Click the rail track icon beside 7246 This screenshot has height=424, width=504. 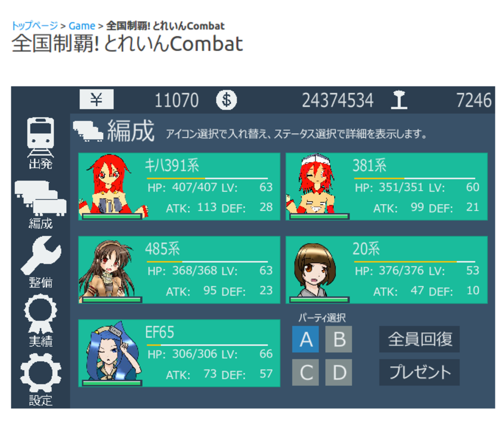399,100
